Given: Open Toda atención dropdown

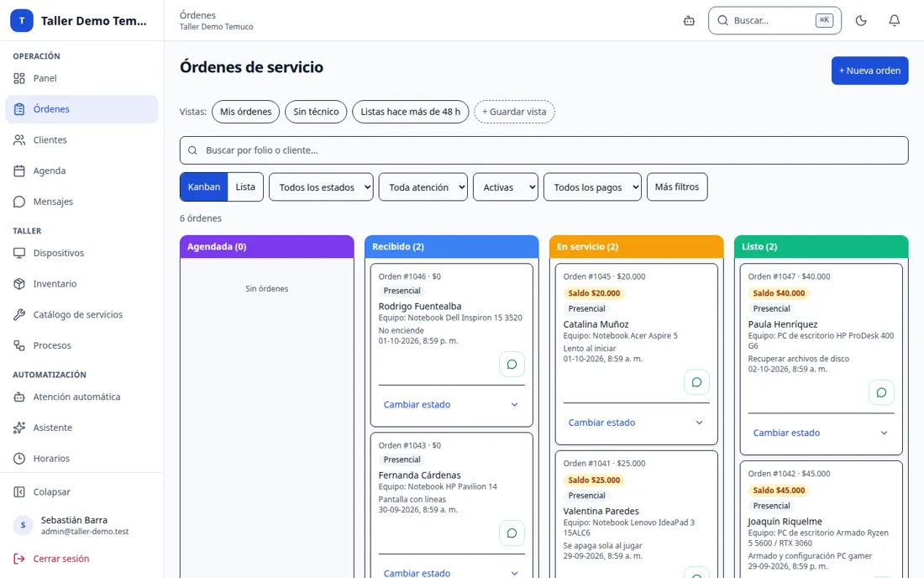Looking at the screenshot, I should tap(423, 187).
